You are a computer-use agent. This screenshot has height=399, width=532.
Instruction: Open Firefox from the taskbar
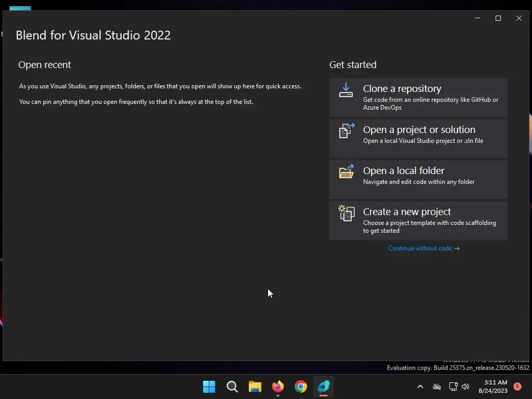point(278,387)
